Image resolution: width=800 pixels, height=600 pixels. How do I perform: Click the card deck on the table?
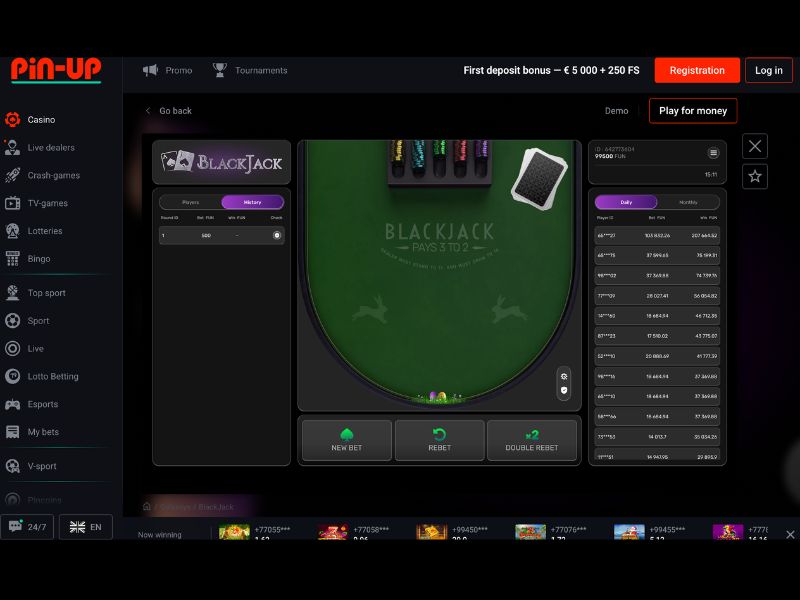(539, 179)
